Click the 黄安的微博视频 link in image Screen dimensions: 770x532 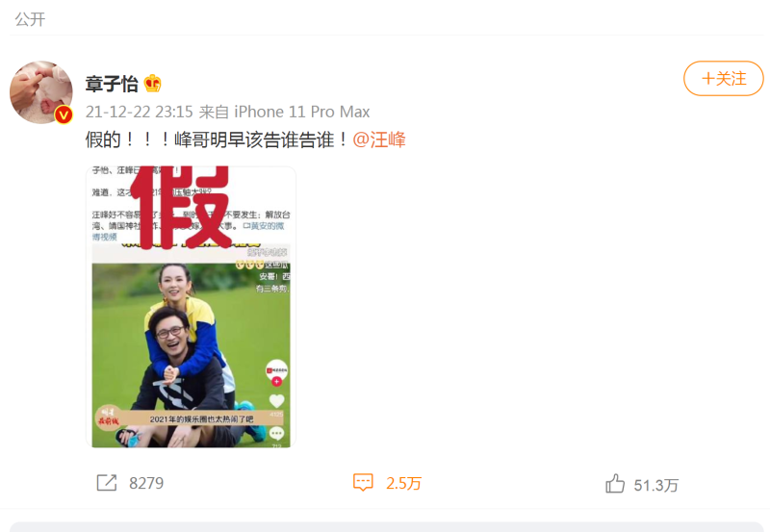[x=188, y=231]
